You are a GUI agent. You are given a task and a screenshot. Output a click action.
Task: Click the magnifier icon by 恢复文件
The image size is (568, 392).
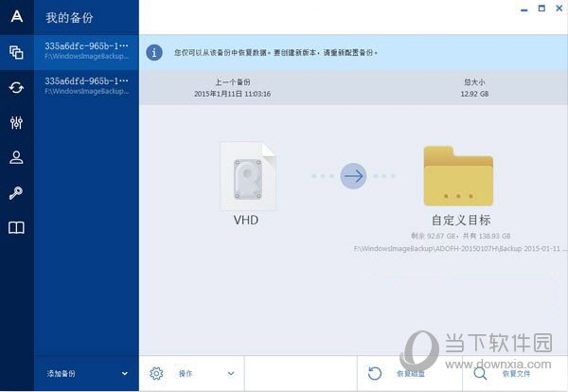(480, 373)
